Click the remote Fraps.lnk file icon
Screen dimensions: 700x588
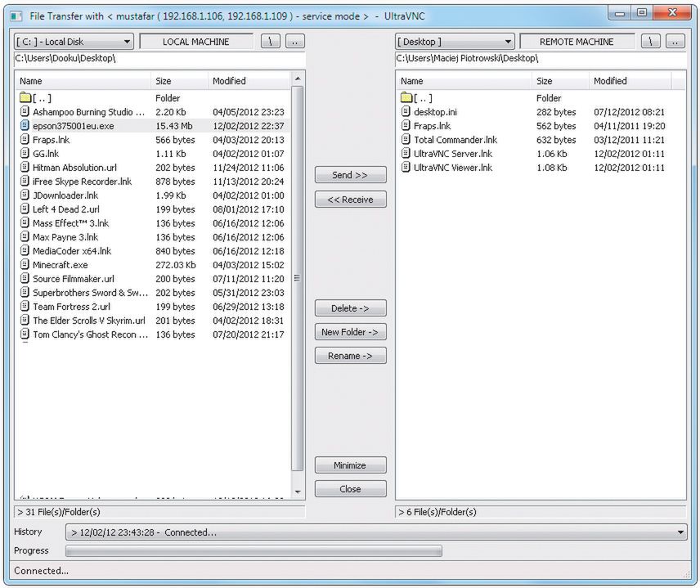pyautogui.click(x=406, y=125)
